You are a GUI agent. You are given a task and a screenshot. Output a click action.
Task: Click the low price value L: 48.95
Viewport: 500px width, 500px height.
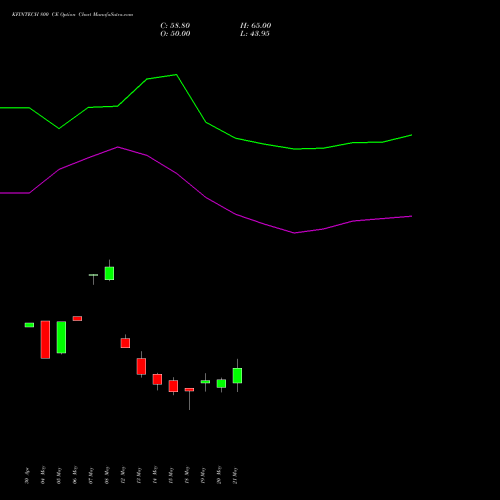(x=255, y=34)
